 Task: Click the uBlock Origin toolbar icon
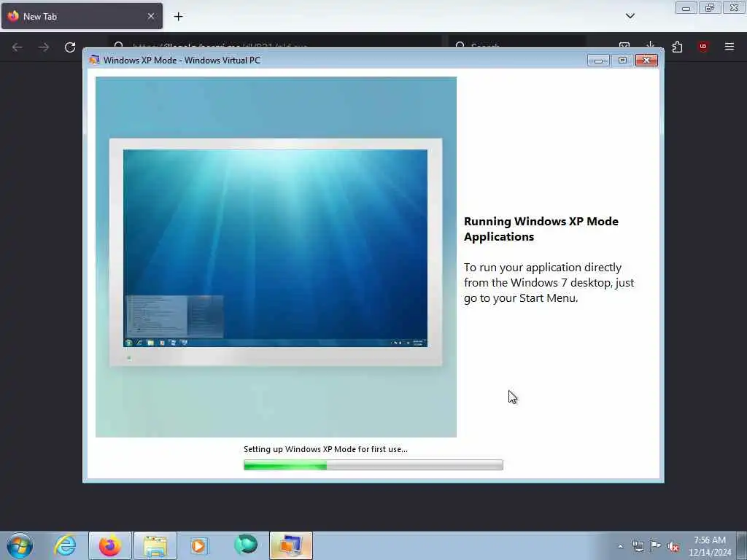click(703, 47)
